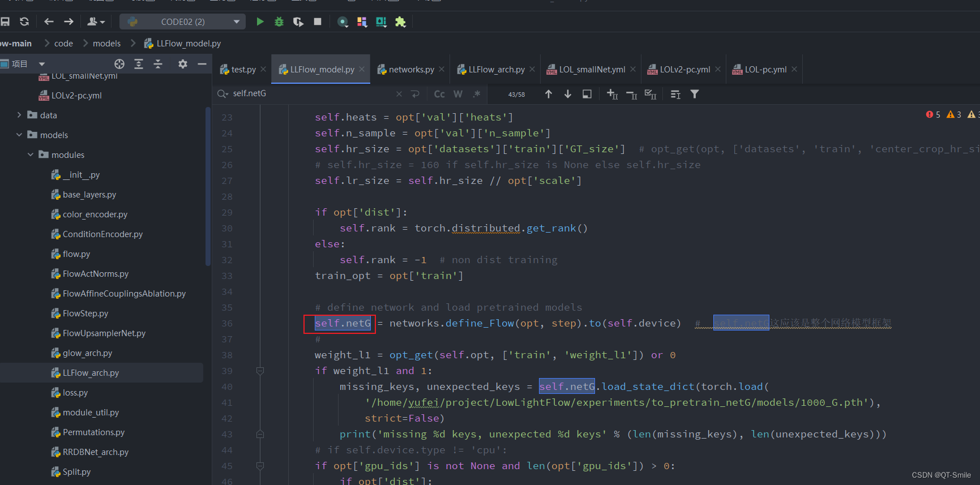Jump to previous search occurrence
Viewport: 980px width, 485px height.
click(549, 94)
